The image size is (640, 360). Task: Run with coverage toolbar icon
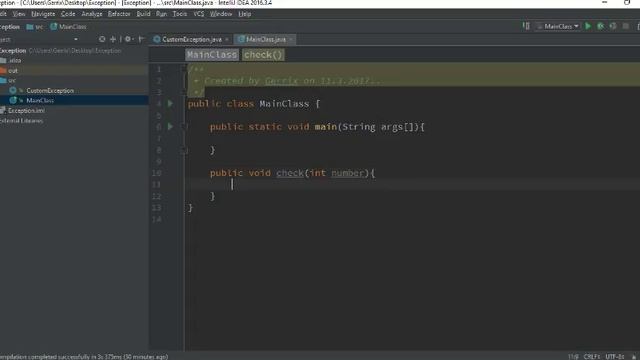pyautogui.click(x=613, y=26)
